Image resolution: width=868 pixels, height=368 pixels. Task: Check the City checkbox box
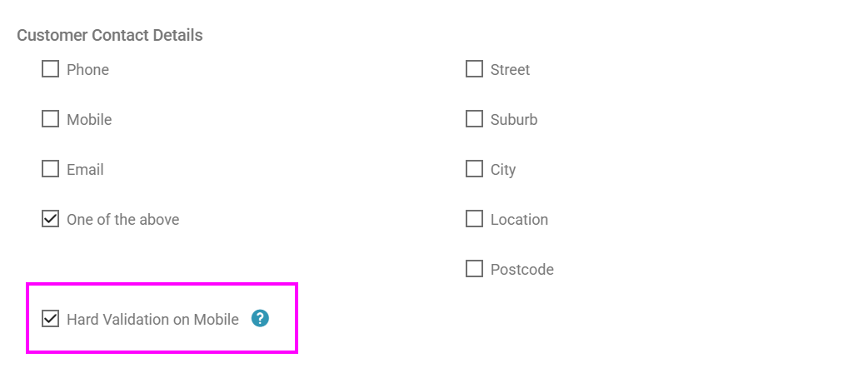click(474, 169)
